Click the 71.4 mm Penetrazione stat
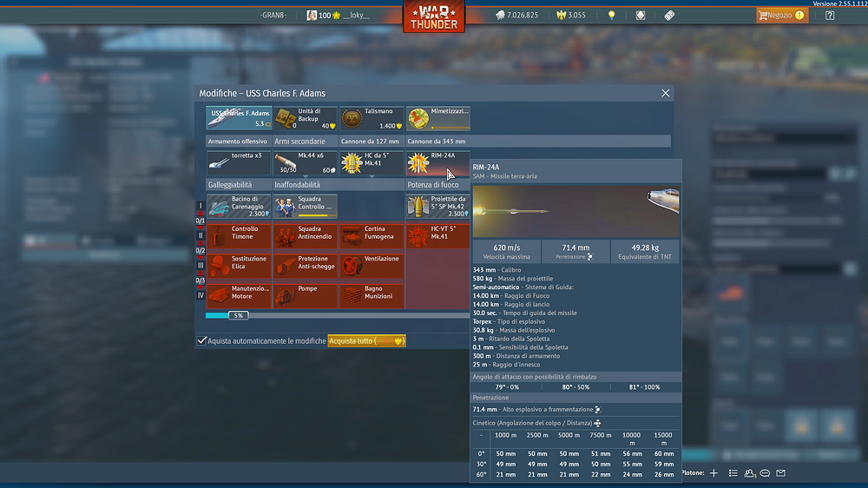868x488 pixels. click(575, 252)
